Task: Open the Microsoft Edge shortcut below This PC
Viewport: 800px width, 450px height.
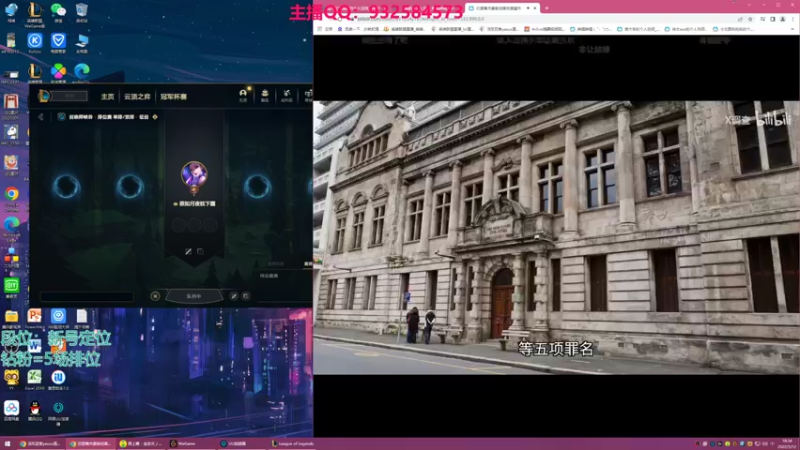Action: (x=82, y=72)
